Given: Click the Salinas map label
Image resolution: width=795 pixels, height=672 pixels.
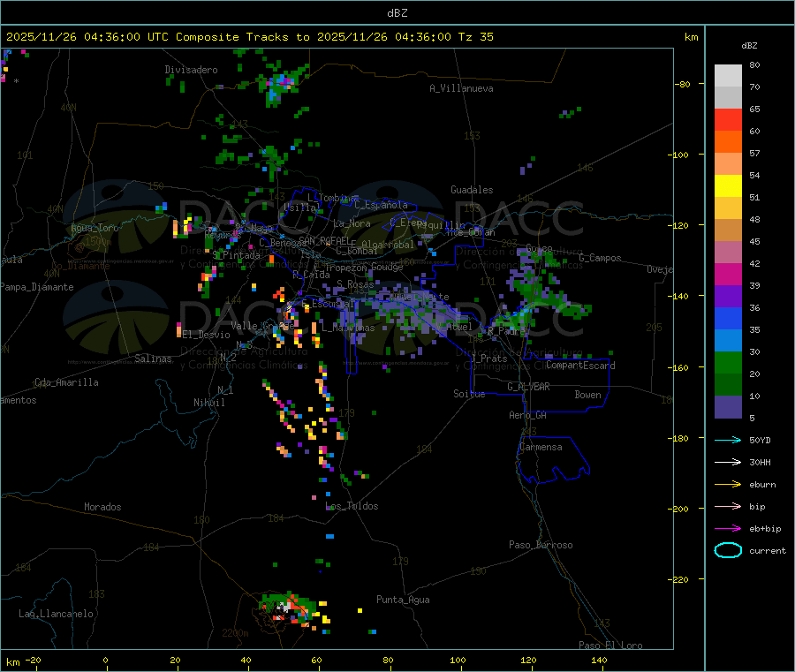Looking at the screenshot, I should point(153,359).
